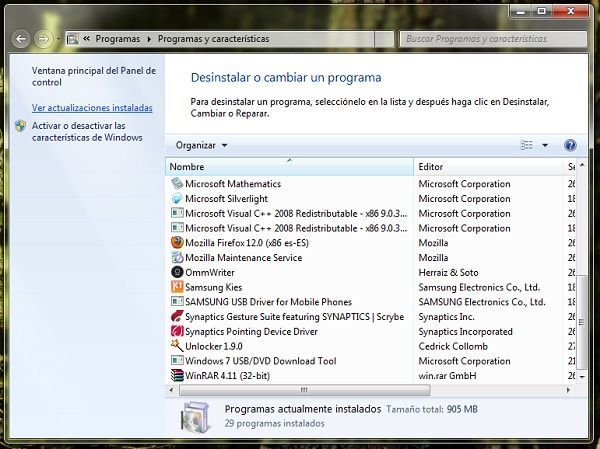Image resolution: width=600 pixels, height=449 pixels.
Task: Open the recent pages history dropdown
Action: click(59, 39)
